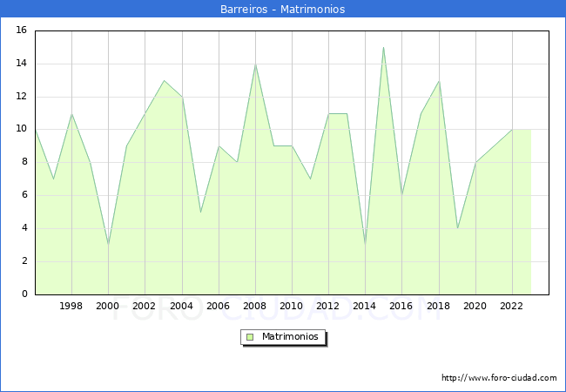Click the 1998 x-axis label
The width and height of the screenshot is (566, 392).
coord(71,306)
